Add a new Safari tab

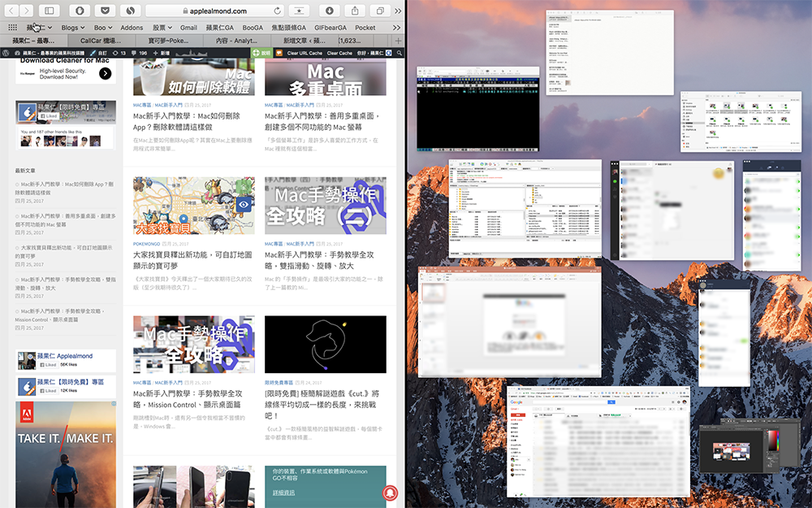pos(398,41)
